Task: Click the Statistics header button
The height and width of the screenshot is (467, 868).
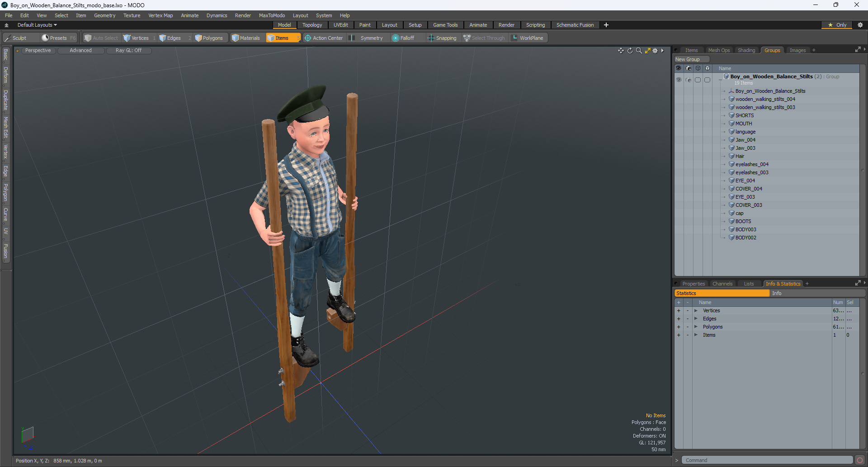Action: pos(722,293)
